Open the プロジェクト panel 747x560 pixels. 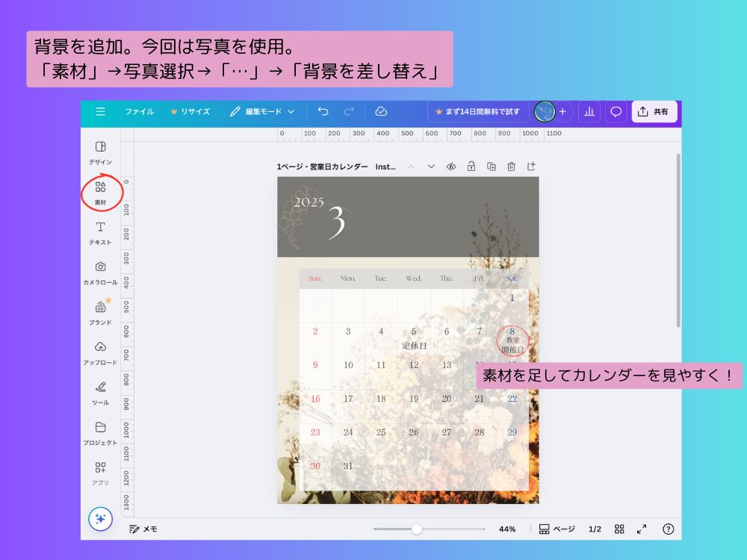click(101, 429)
